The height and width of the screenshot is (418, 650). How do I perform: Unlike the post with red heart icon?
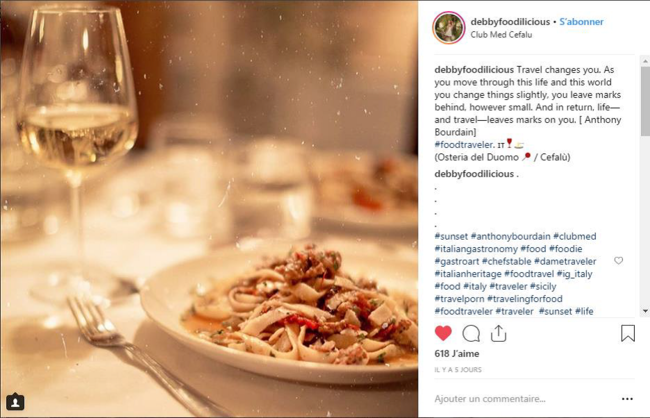(x=443, y=333)
